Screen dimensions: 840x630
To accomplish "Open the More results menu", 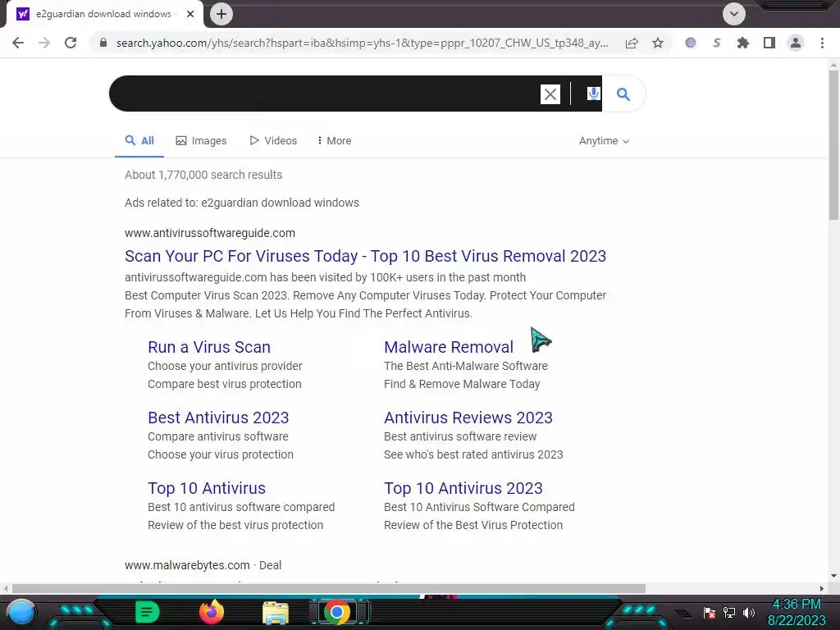I will (335, 141).
